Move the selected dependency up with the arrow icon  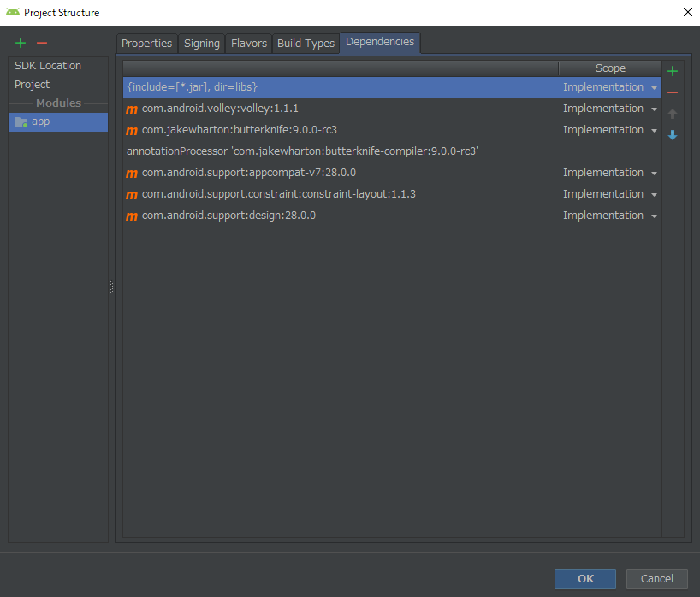coord(673,114)
